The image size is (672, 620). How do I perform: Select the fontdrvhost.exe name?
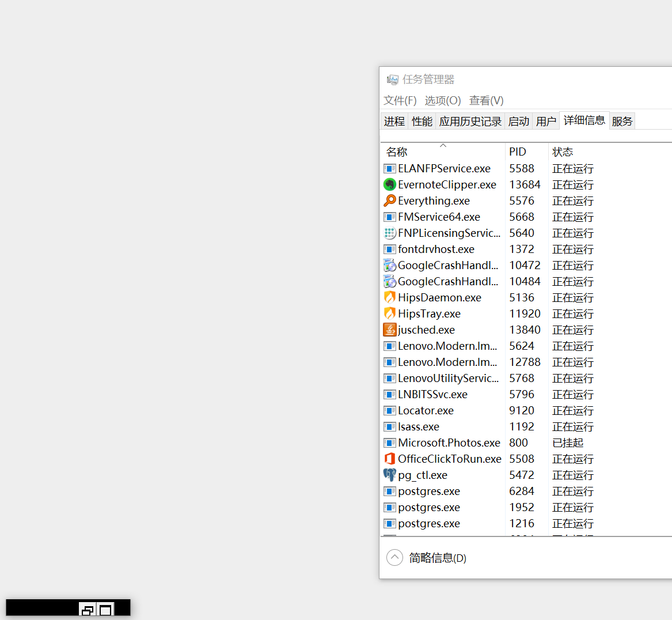tap(436, 249)
